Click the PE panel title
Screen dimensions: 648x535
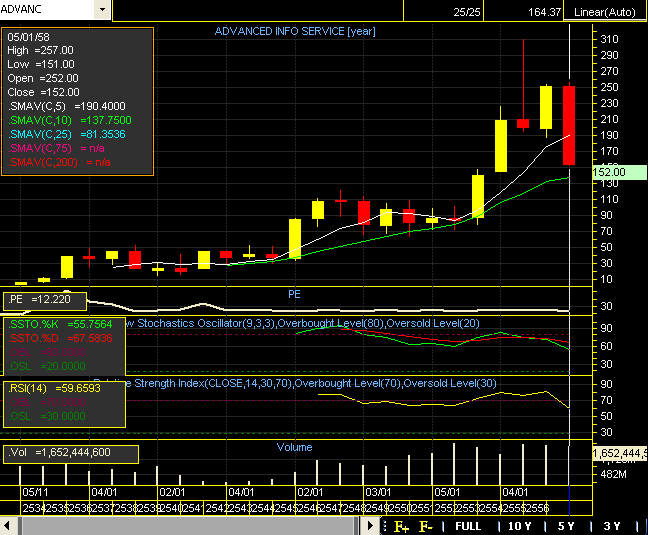click(294, 295)
